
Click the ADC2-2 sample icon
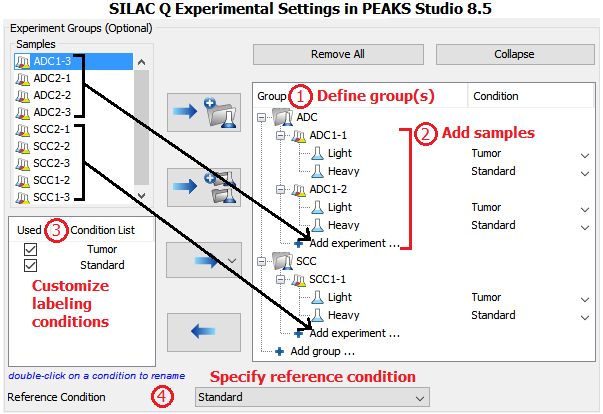(x=22, y=96)
